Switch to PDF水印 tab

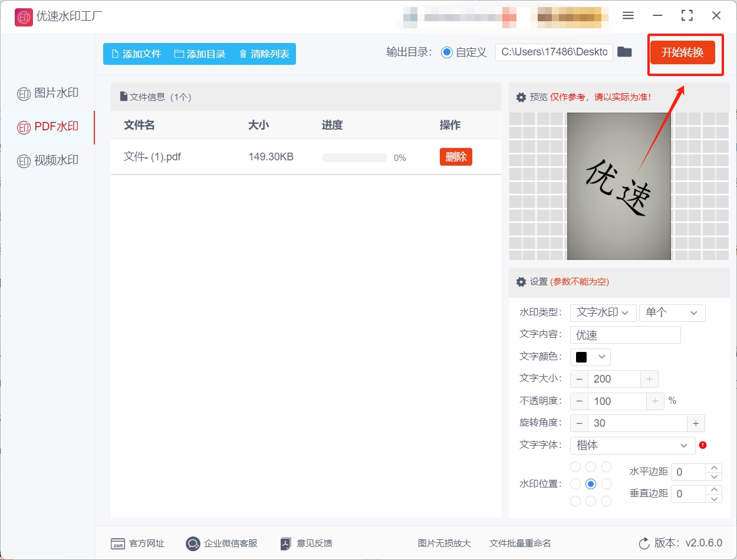tap(48, 127)
